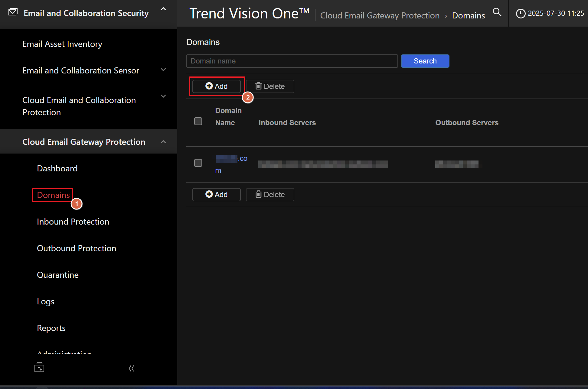Collapse Email and Collaboration Security section
This screenshot has height=389, width=588.
pos(163,9)
